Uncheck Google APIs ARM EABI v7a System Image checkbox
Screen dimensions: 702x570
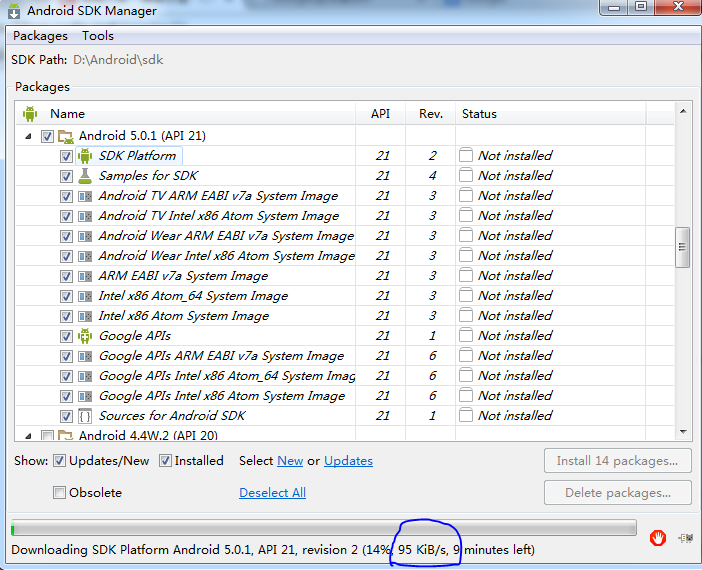tap(66, 356)
